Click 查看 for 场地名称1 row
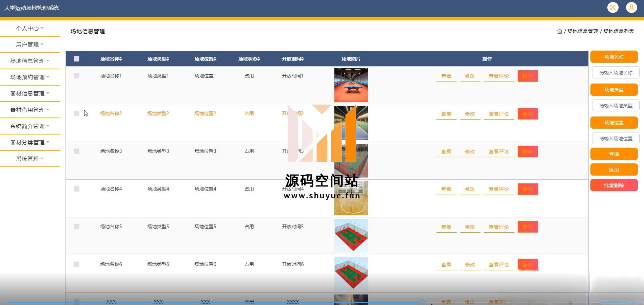This screenshot has height=305, width=644. (x=446, y=76)
